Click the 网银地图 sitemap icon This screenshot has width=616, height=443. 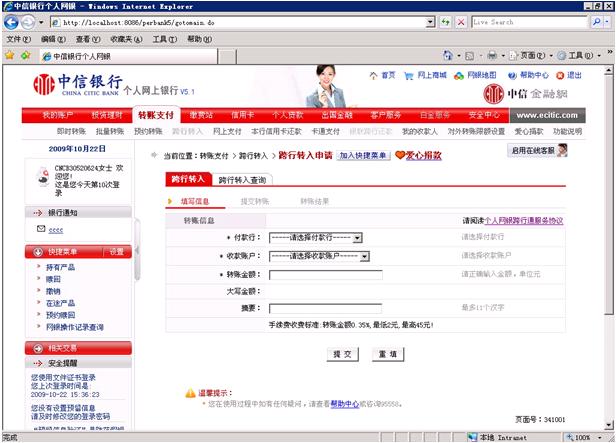tap(459, 75)
